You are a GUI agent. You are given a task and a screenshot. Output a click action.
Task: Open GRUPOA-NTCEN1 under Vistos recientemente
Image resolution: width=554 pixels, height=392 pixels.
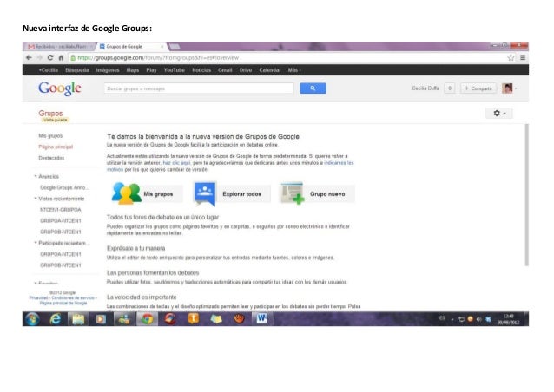click(61, 220)
